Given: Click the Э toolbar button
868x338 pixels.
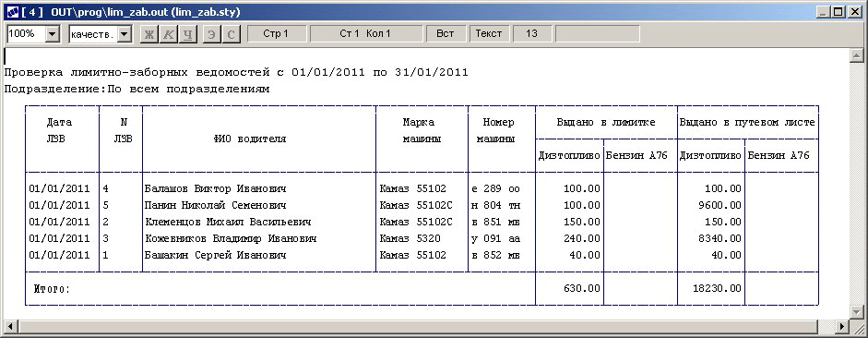Looking at the screenshot, I should [211, 34].
